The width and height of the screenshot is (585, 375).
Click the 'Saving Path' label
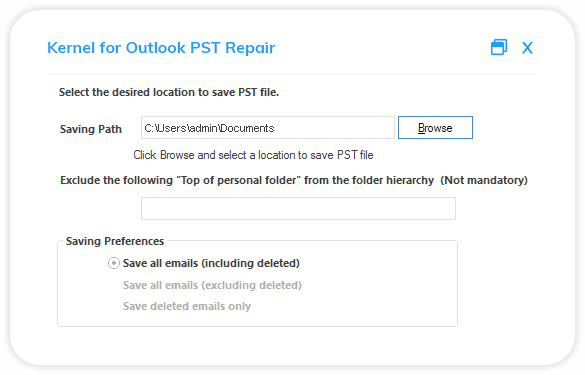(x=91, y=129)
